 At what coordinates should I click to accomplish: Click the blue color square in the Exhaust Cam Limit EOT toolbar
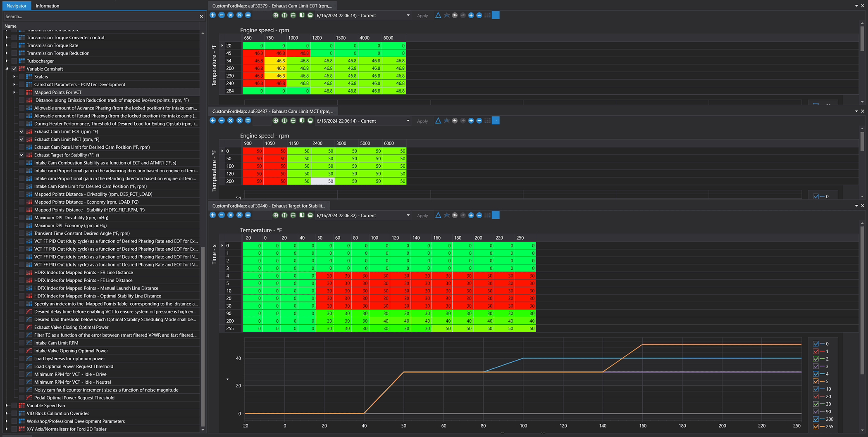click(x=496, y=15)
